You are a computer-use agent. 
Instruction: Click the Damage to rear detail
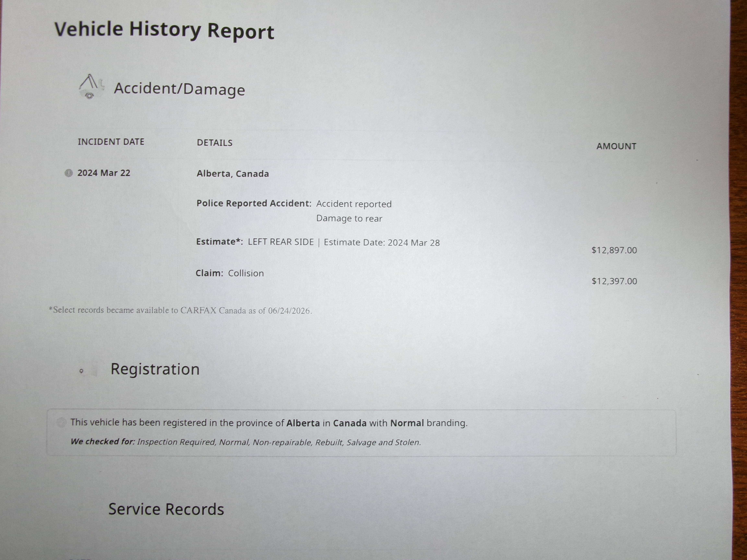tap(349, 218)
